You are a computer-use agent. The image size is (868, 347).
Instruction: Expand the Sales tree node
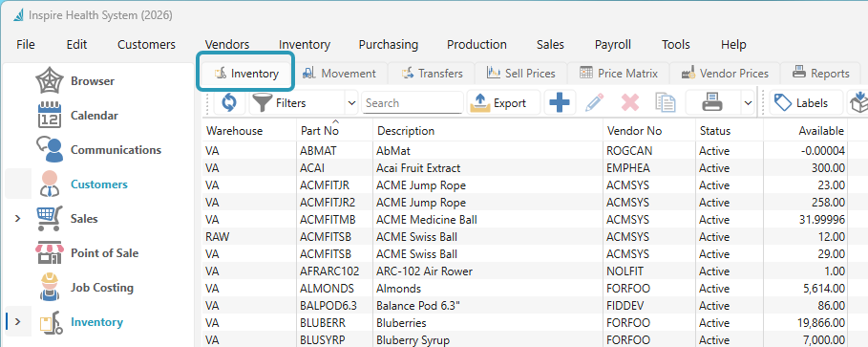click(17, 218)
